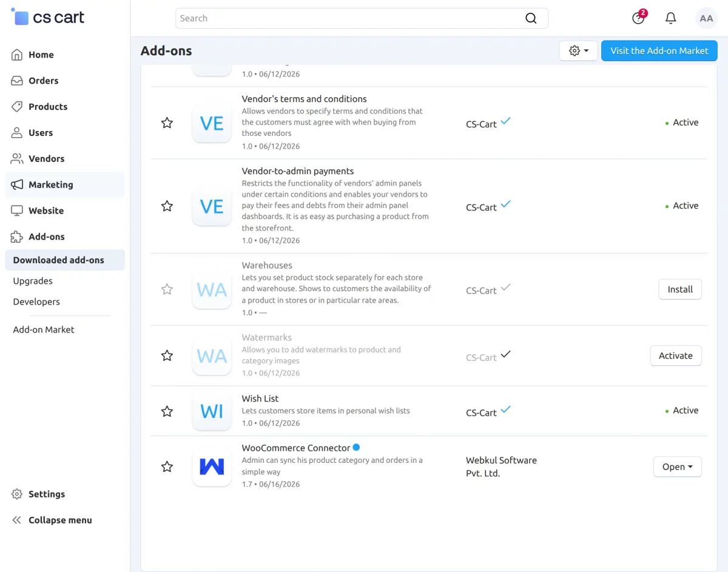728x572 pixels.
Task: Click the Wish List WI add-on icon
Action: pyautogui.click(x=212, y=411)
